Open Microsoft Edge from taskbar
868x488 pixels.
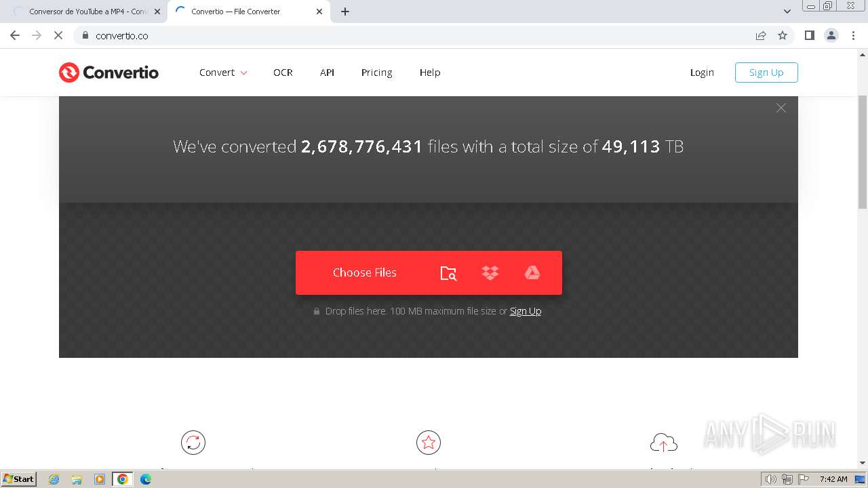tap(145, 479)
